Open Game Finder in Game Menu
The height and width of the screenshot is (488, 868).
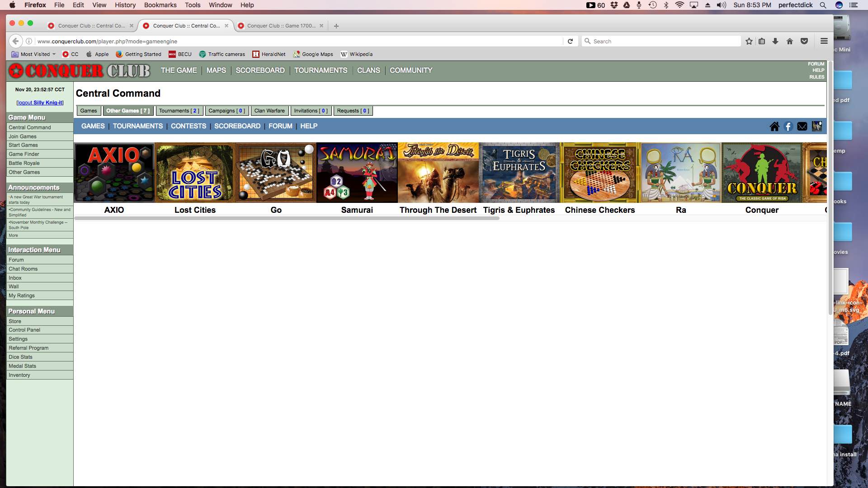coord(40,154)
